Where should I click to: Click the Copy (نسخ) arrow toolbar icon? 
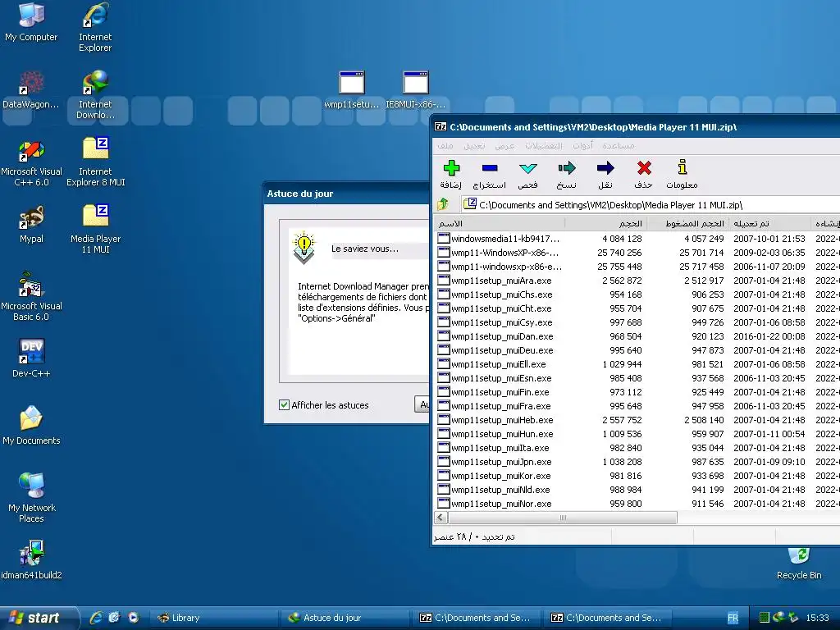point(567,168)
